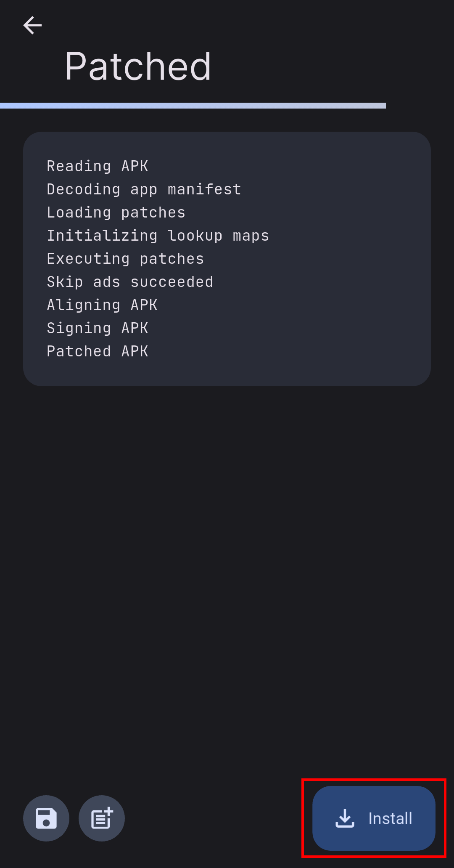Viewport: 454px width, 868px height.
Task: Tap the Install text label
Action: 390,818
